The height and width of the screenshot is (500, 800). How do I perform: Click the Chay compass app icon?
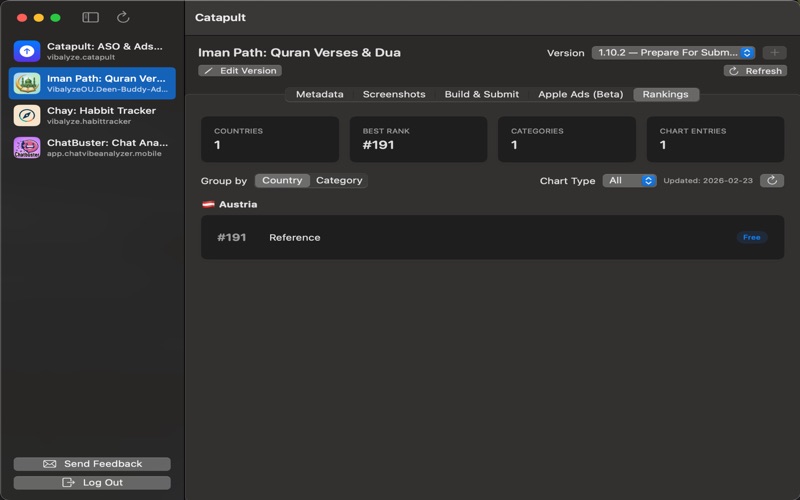(x=27, y=115)
